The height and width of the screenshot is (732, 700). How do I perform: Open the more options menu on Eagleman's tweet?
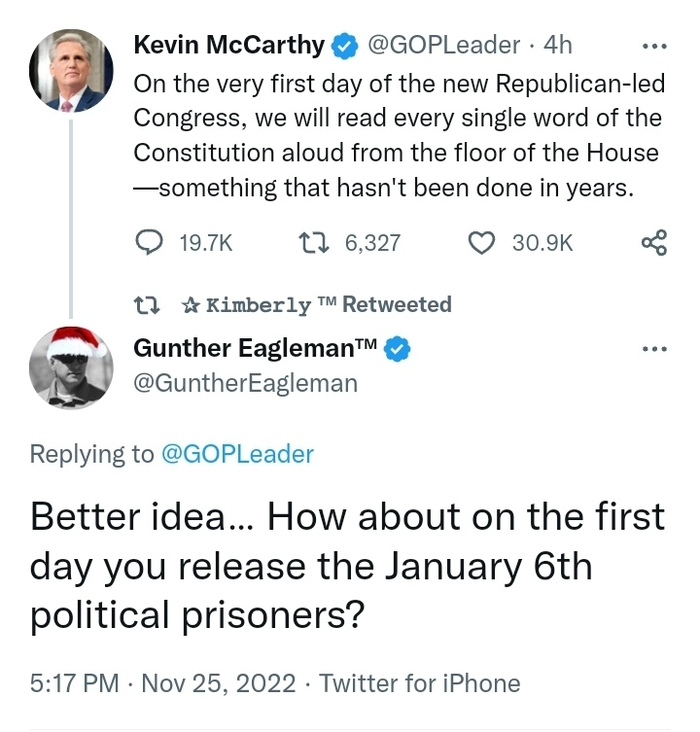(653, 349)
